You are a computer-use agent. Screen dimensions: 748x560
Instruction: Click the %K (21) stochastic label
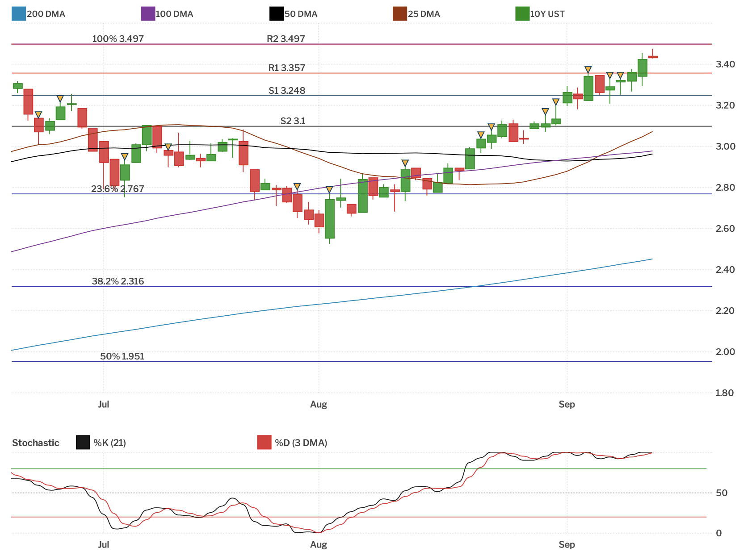click(109, 443)
